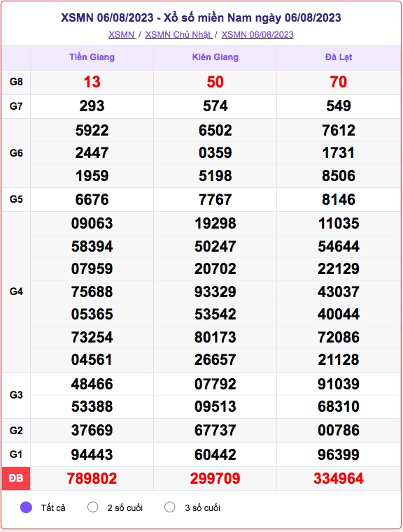Click G3 number 91039
The height and width of the screenshot is (532, 403).
pos(339,384)
